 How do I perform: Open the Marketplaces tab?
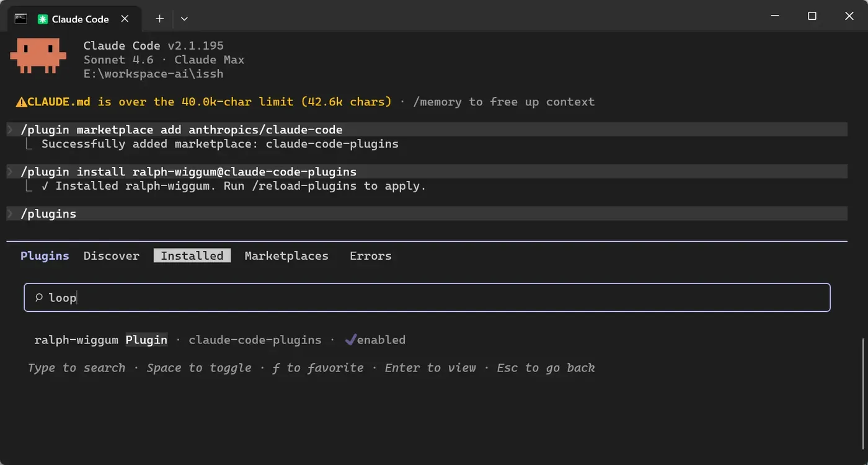[x=286, y=255]
